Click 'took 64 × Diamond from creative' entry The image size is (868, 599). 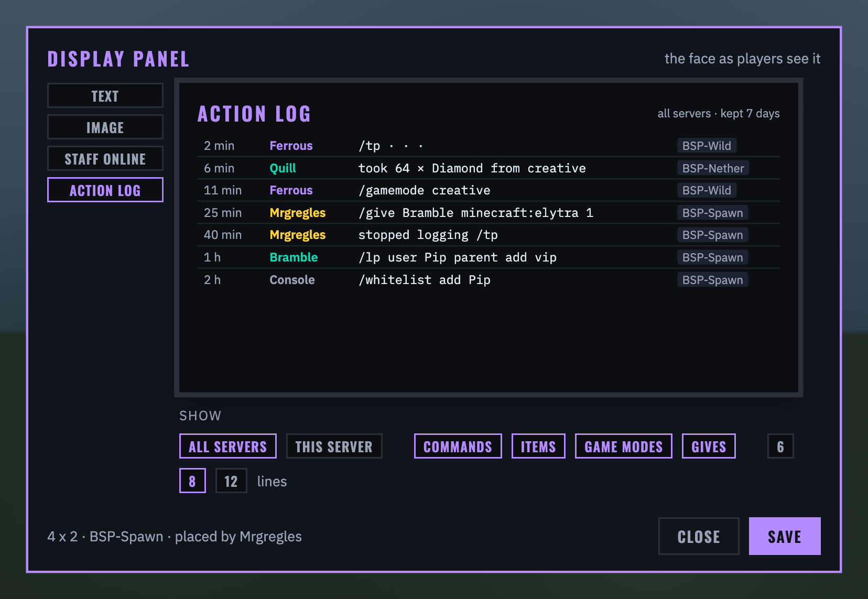(472, 168)
